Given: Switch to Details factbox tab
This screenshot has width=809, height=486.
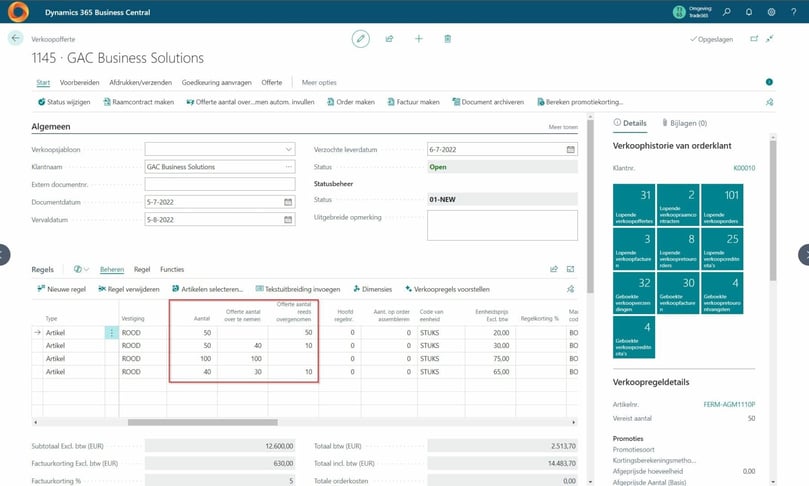Looking at the screenshot, I should pyautogui.click(x=630, y=123).
